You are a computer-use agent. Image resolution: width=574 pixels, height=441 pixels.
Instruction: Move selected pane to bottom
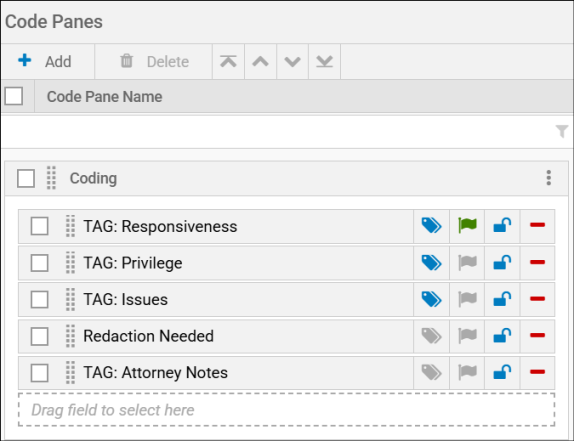[x=324, y=61]
